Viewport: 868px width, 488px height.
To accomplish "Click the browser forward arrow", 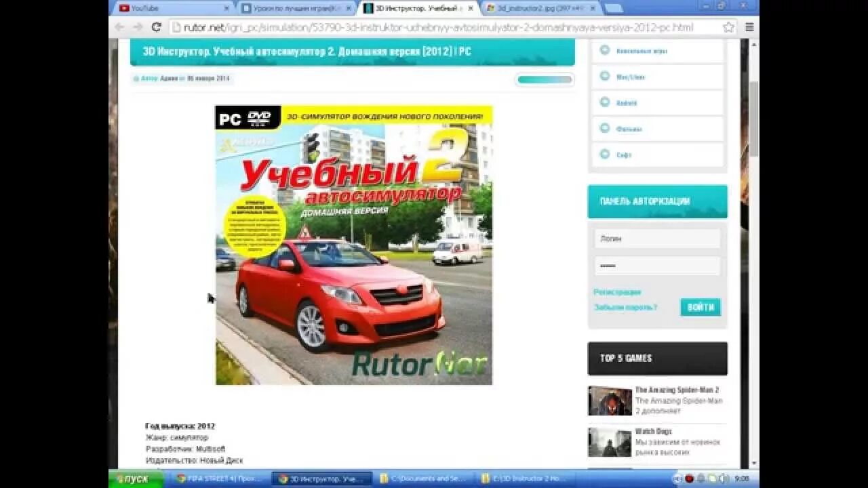I will (138, 27).
